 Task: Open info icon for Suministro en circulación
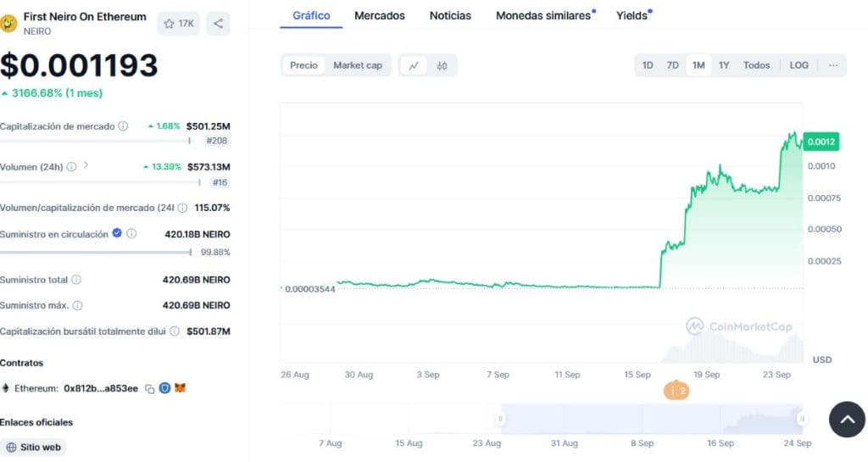point(131,233)
